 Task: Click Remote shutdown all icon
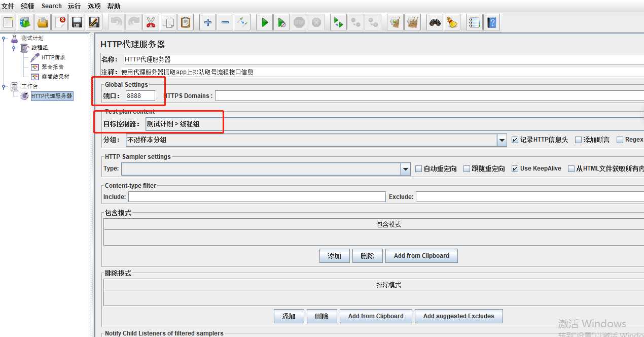(373, 22)
